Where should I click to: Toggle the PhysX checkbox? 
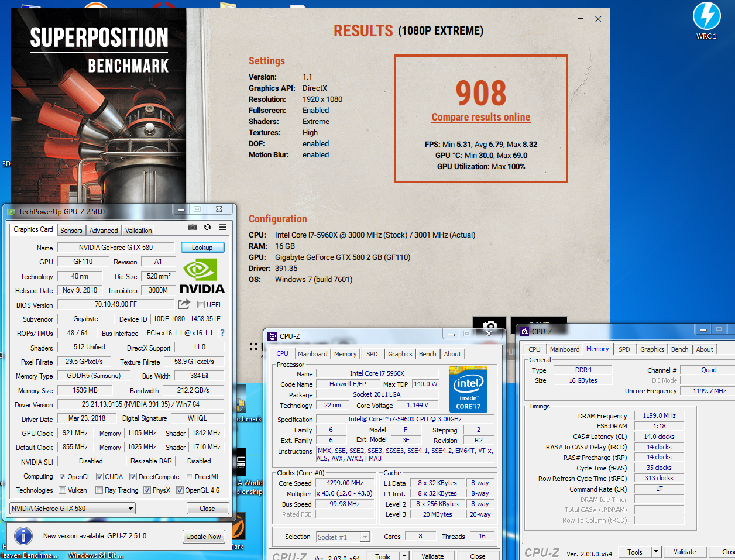[x=147, y=490]
